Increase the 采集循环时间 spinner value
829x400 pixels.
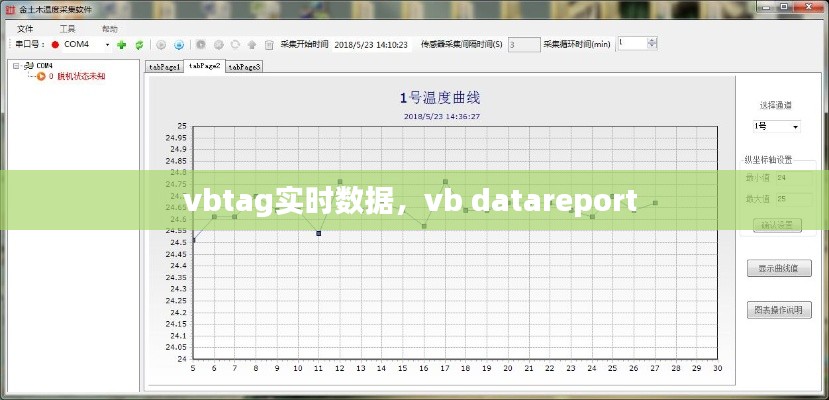pyautogui.click(x=653, y=41)
